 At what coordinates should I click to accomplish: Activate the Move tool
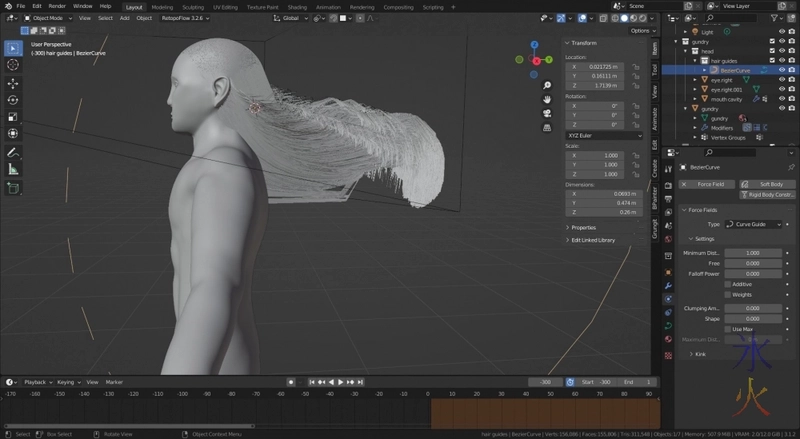pos(13,82)
